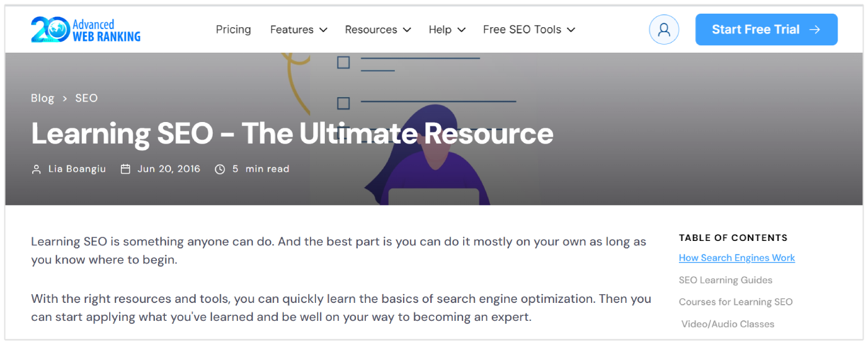Image resolution: width=868 pixels, height=345 pixels.
Task: Visit author Lia Boangiu's page
Action: (x=77, y=169)
